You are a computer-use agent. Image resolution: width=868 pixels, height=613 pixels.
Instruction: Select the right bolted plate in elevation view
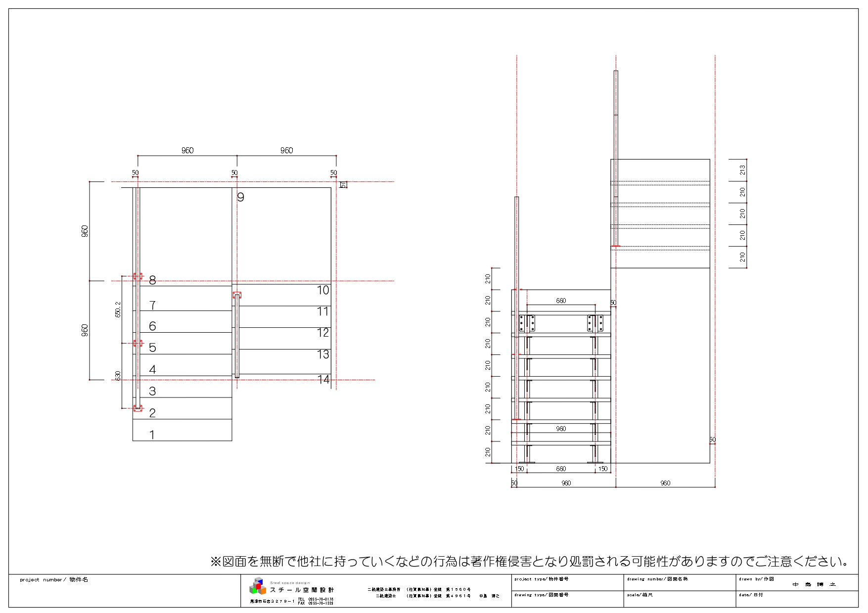tap(595, 323)
